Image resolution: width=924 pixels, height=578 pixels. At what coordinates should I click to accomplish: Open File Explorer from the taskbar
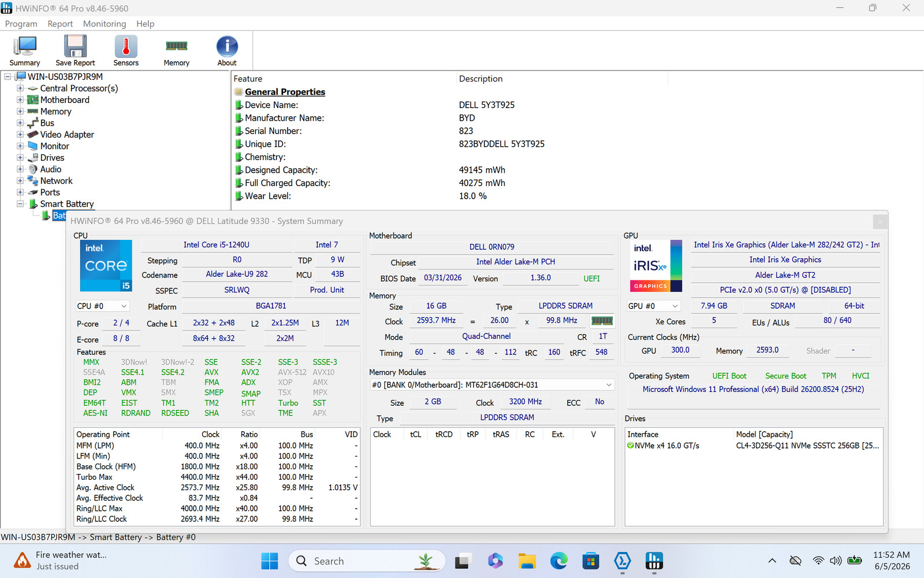(527, 561)
